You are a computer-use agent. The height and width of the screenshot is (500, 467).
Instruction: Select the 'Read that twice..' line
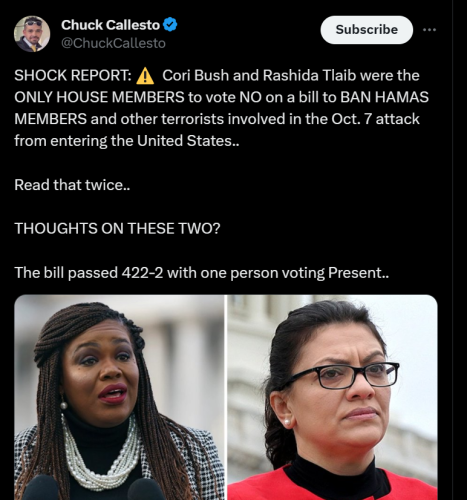(72, 185)
